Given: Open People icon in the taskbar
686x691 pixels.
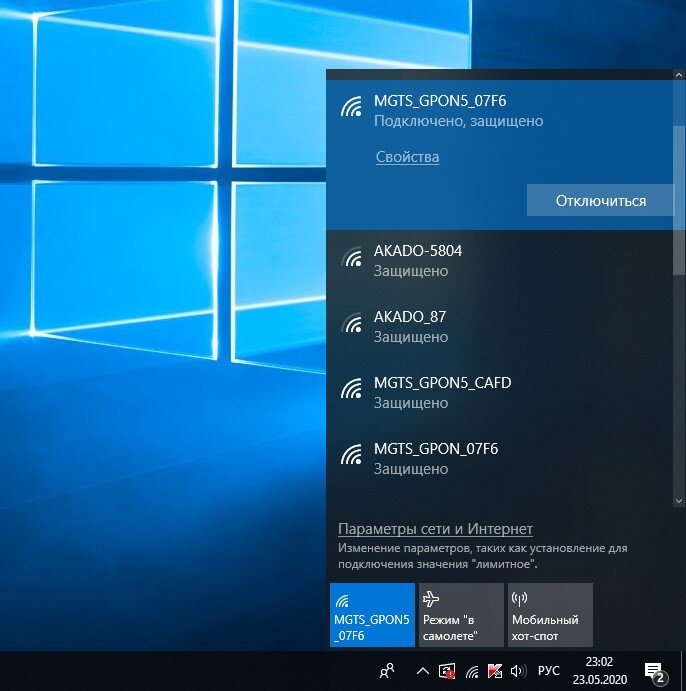Looking at the screenshot, I should [387, 671].
